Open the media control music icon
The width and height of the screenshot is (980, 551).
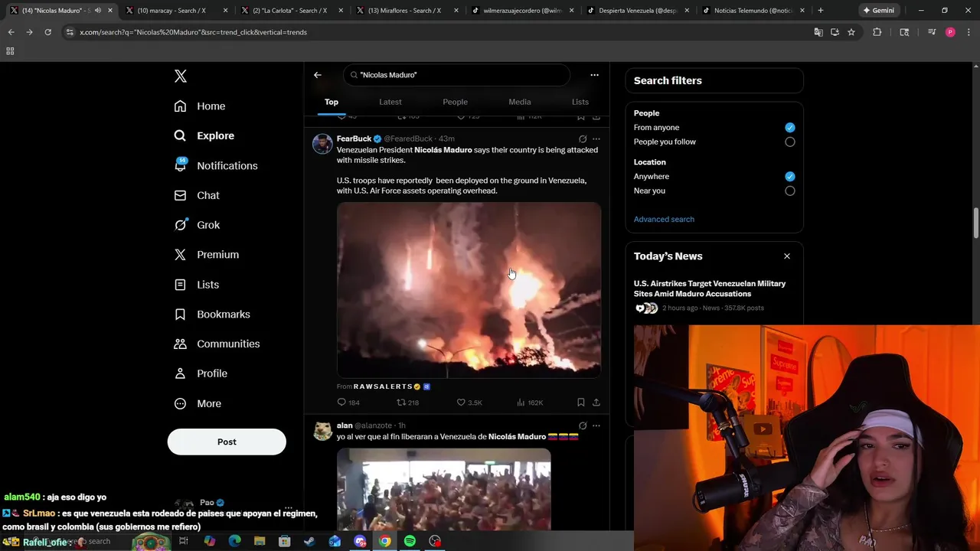tap(932, 32)
